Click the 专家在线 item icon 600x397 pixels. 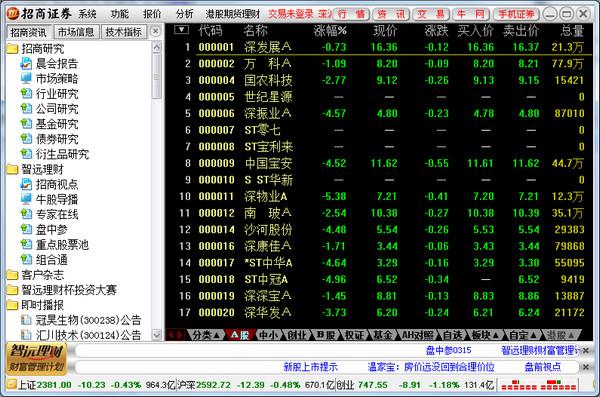26,214
